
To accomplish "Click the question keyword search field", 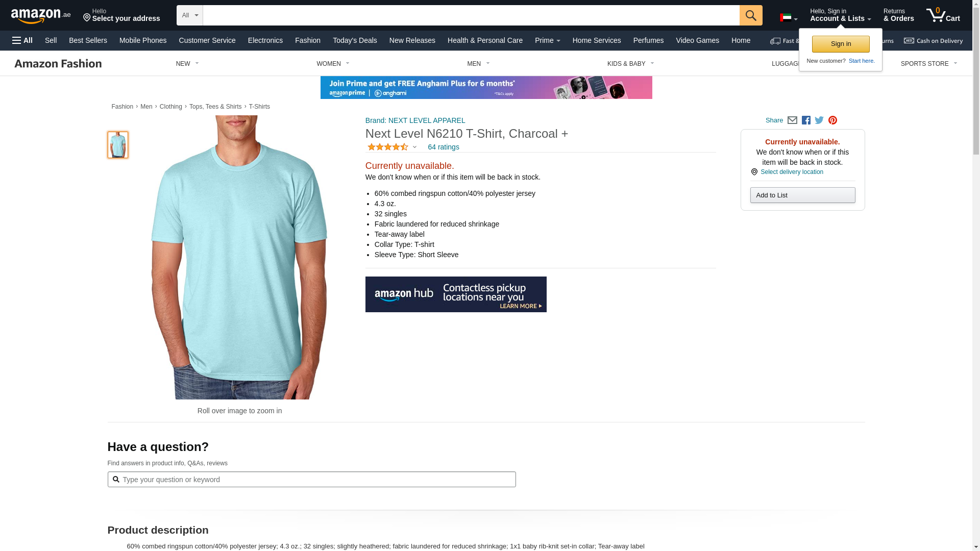I will click(312, 480).
